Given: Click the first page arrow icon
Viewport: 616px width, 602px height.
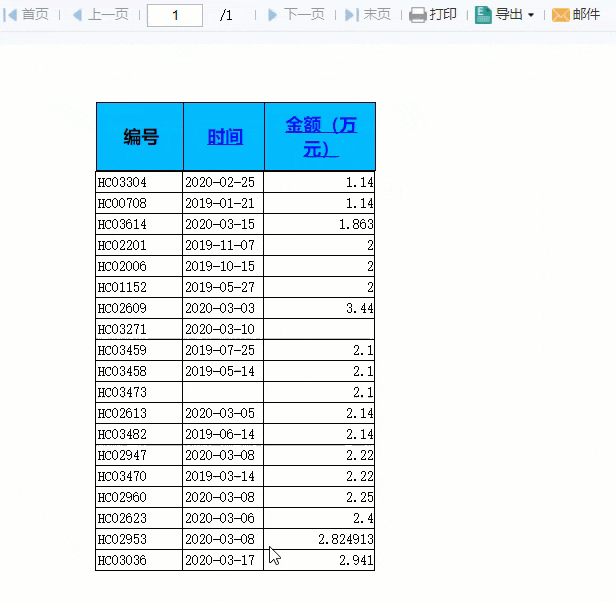Looking at the screenshot, I should click(x=10, y=15).
